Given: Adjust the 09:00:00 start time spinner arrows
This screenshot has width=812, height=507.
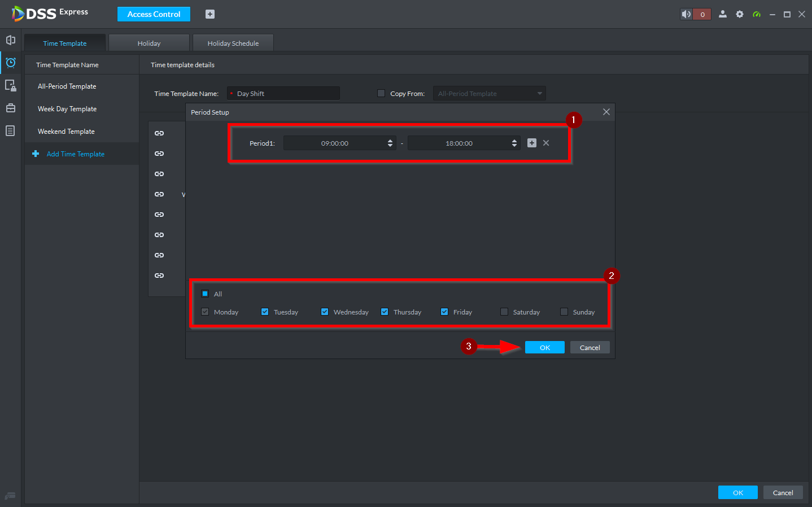Looking at the screenshot, I should point(390,143).
